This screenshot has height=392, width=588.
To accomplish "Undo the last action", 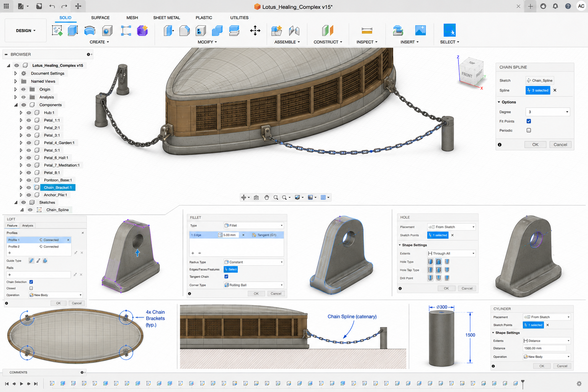I will pos(52,6).
